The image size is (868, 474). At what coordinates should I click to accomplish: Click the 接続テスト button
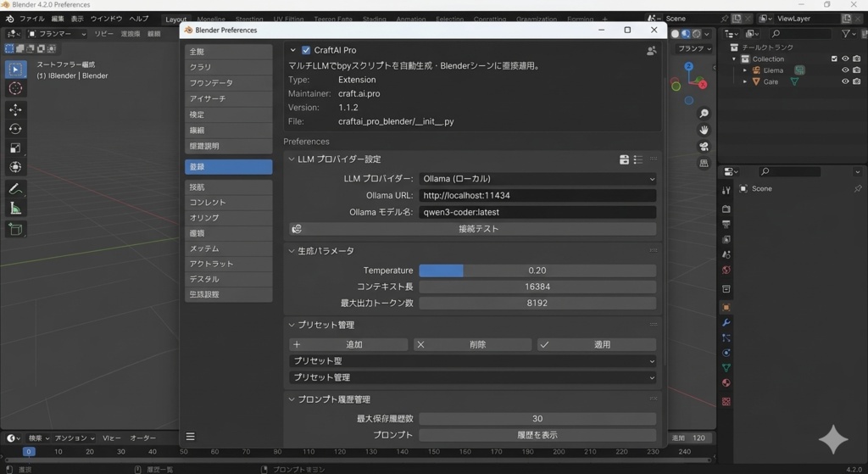pos(473,229)
